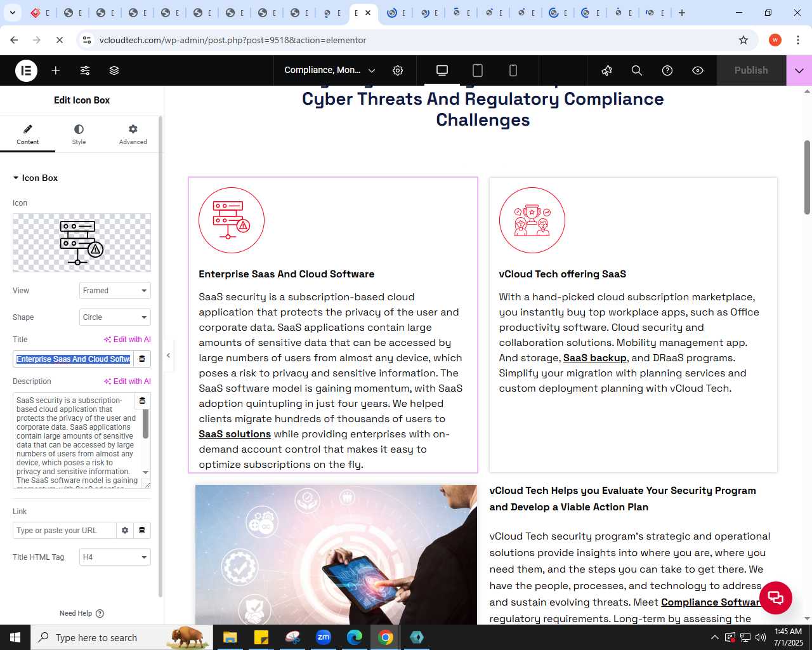Click the Compliance Software link
The width and height of the screenshot is (812, 650).
coord(710,602)
